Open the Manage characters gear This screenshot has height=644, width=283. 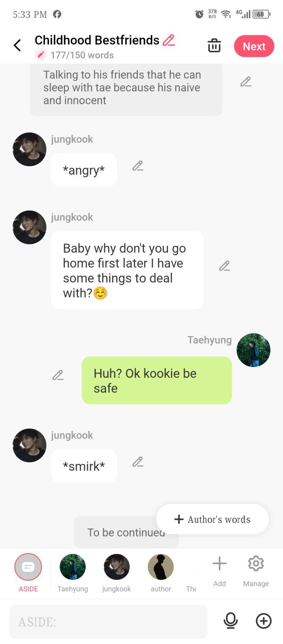(256, 571)
